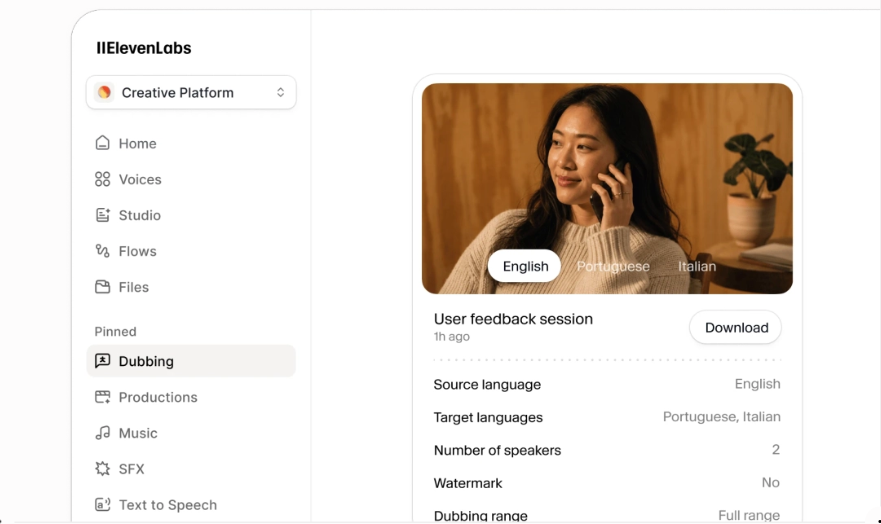881x524 pixels.
Task: Click the Studio document icon
Action: click(x=102, y=215)
